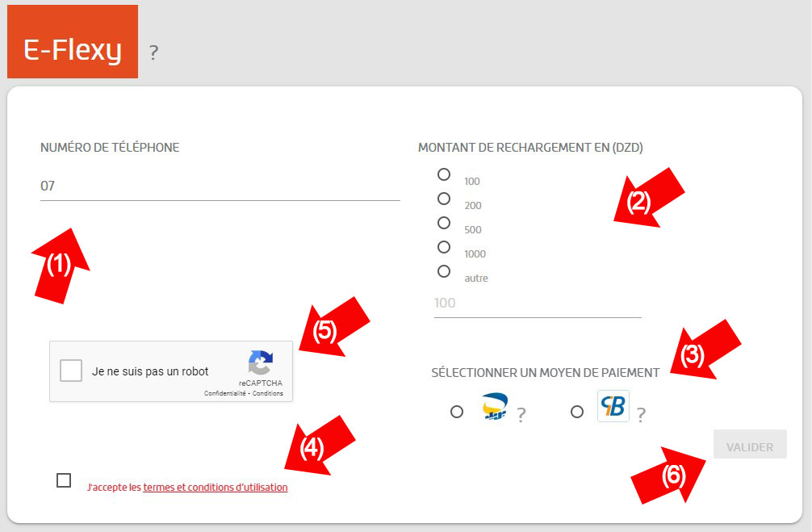Choose the 'autre' amount option
Screen dimensions: 812x532
point(444,271)
